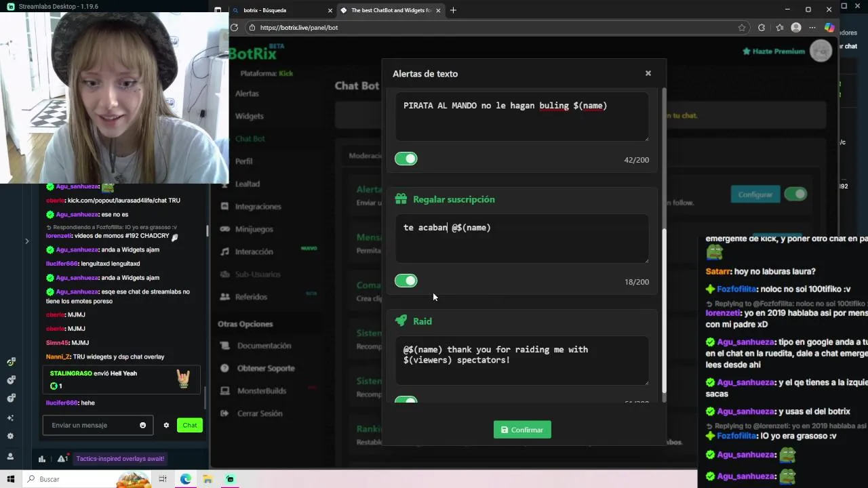Edit the PIRATA AL MANDO message text box
This screenshot has width=868, height=488.
click(x=522, y=117)
